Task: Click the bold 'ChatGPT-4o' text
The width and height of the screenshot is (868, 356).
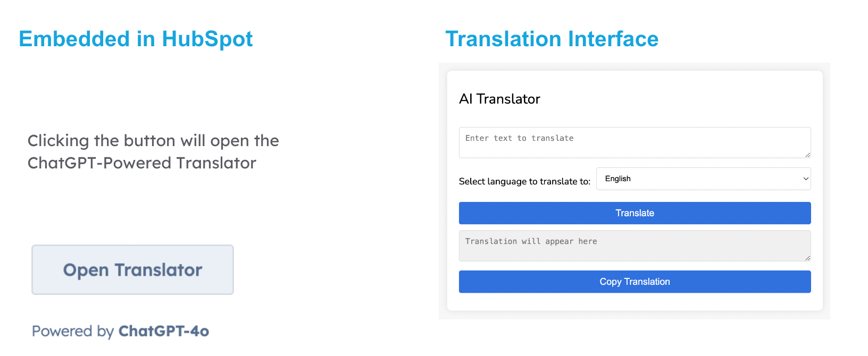Action: click(x=163, y=331)
